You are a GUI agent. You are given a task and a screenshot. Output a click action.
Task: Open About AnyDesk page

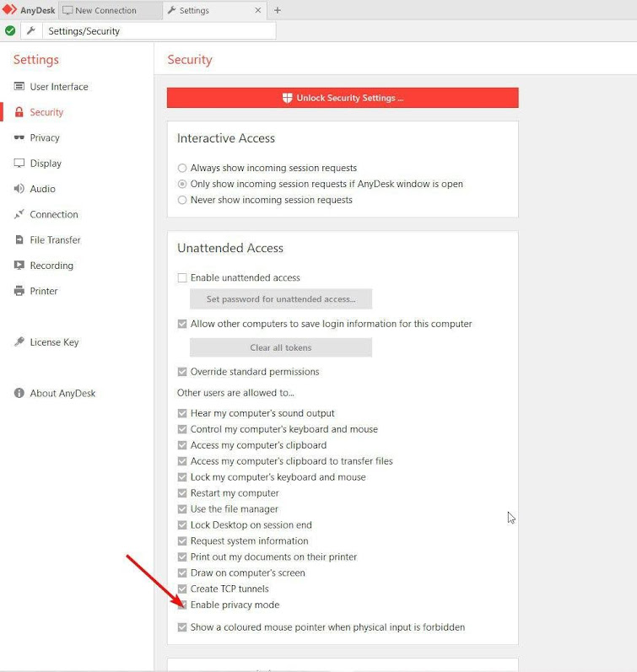(x=62, y=393)
